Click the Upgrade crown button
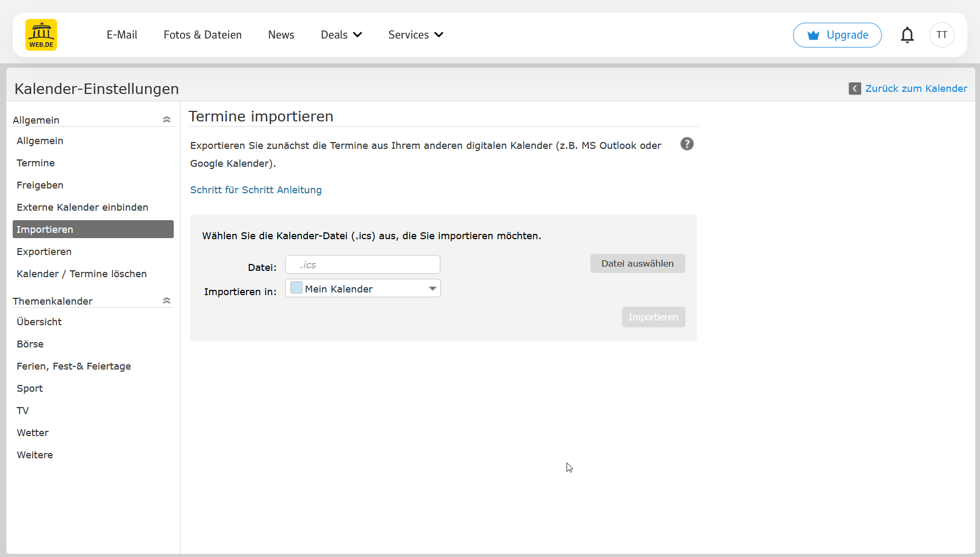This screenshot has height=557, width=980. click(837, 35)
